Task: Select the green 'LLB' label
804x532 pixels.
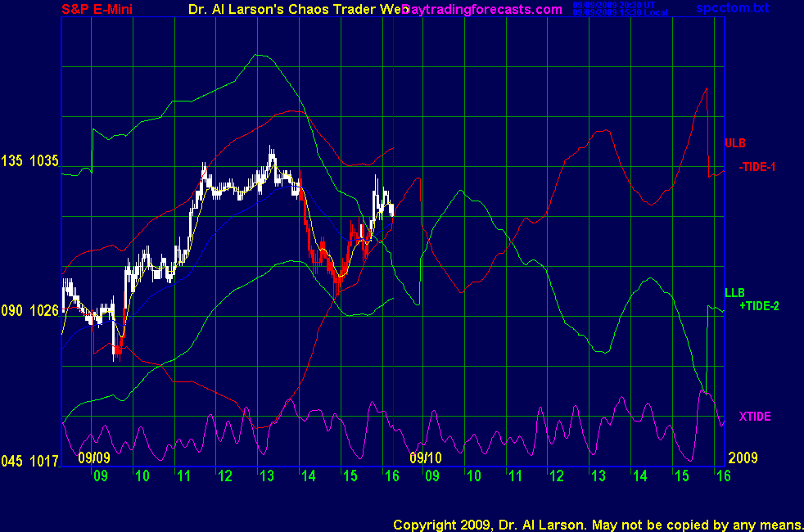Action: [x=734, y=293]
